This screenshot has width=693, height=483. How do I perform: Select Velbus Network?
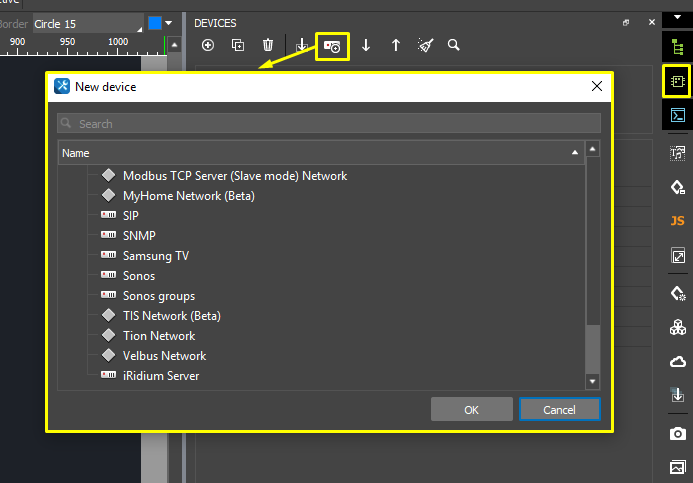pyautogui.click(x=164, y=356)
